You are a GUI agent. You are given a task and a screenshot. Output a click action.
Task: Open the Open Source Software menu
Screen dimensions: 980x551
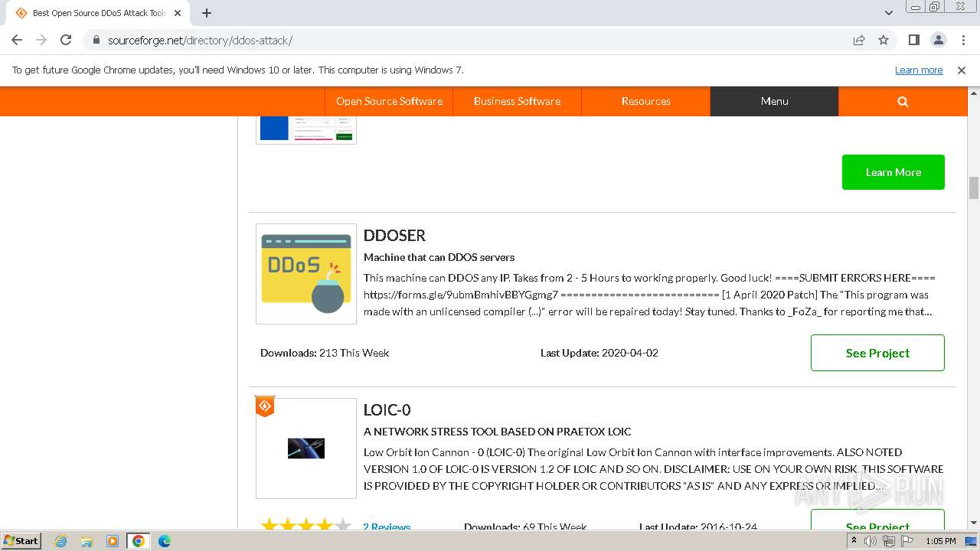tap(389, 101)
